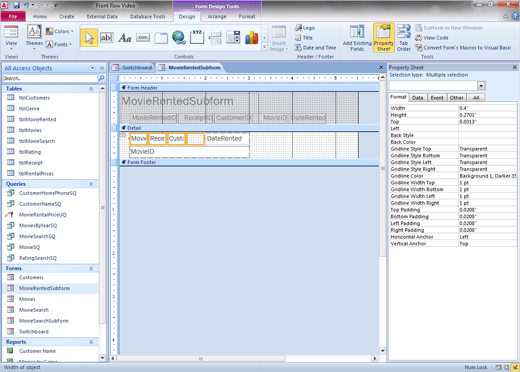The height and width of the screenshot is (372, 520).
Task: Switch to the Arrange ribbon tab
Action: (x=217, y=16)
